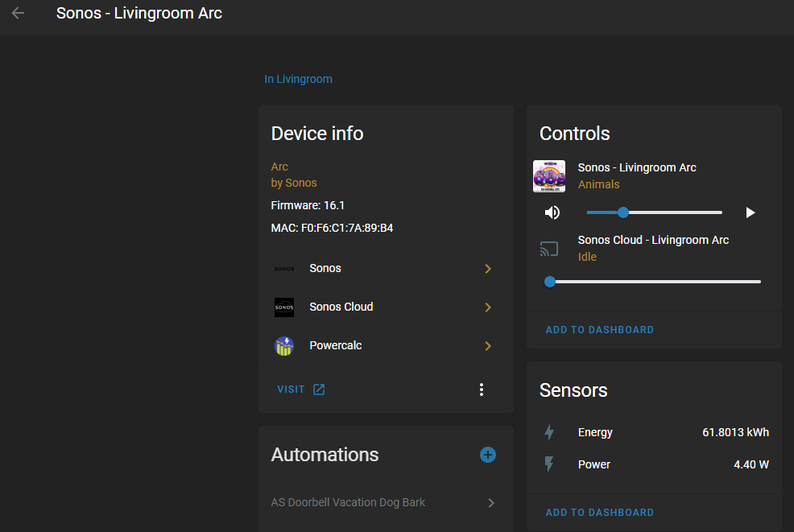Expand the Sonos Cloud entry
The width and height of the screenshot is (794, 532).
tap(487, 307)
